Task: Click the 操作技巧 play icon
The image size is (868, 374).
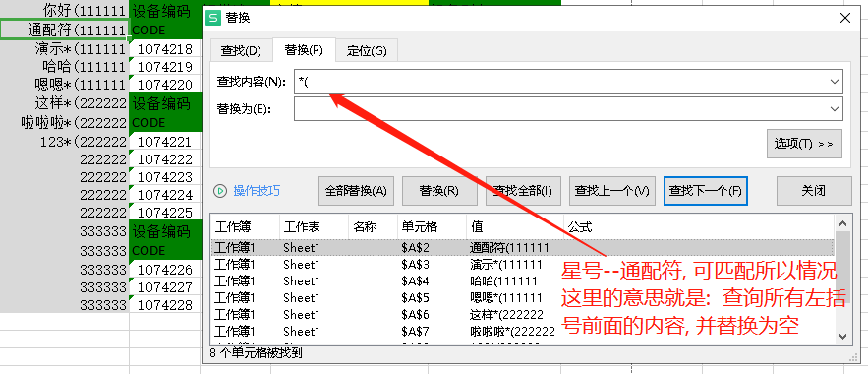Action: 220,191
